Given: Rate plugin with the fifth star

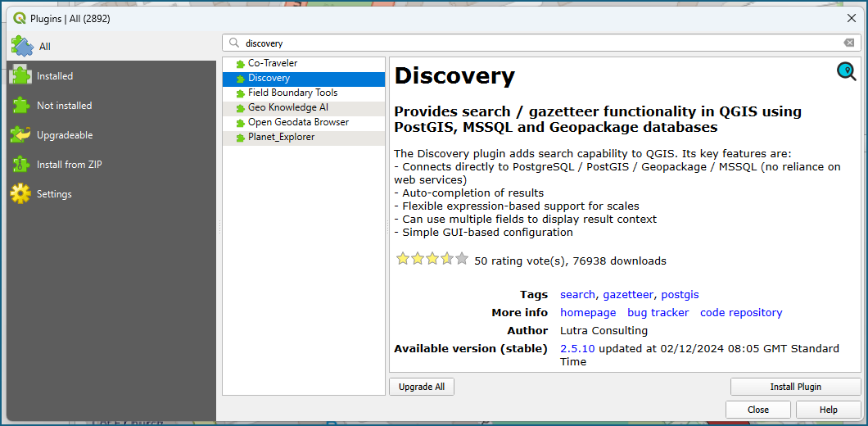Looking at the screenshot, I should [462, 259].
